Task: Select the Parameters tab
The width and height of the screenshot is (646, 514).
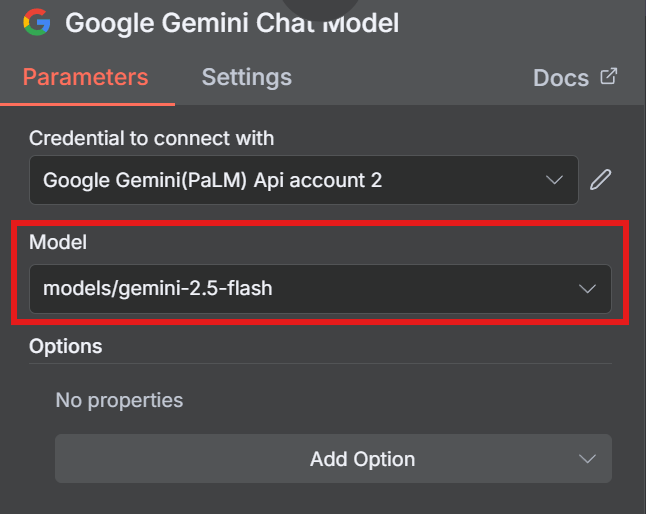Action: tap(85, 77)
